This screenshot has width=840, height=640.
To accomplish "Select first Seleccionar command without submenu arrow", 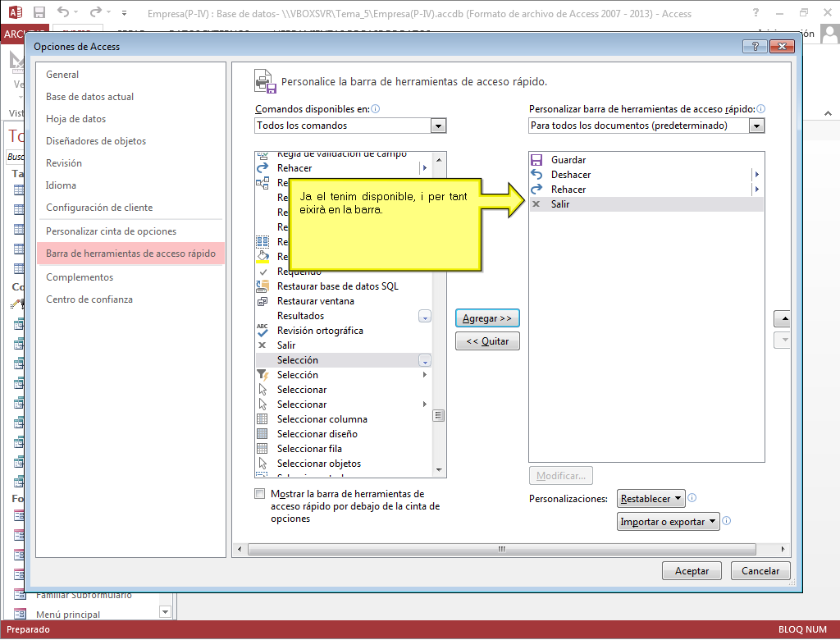I will pos(344,390).
